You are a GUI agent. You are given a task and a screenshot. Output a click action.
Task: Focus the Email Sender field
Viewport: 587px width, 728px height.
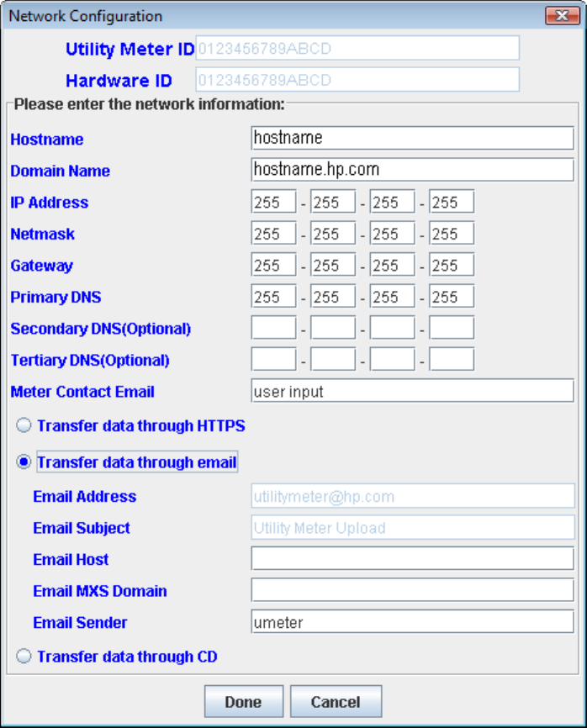click(412, 622)
